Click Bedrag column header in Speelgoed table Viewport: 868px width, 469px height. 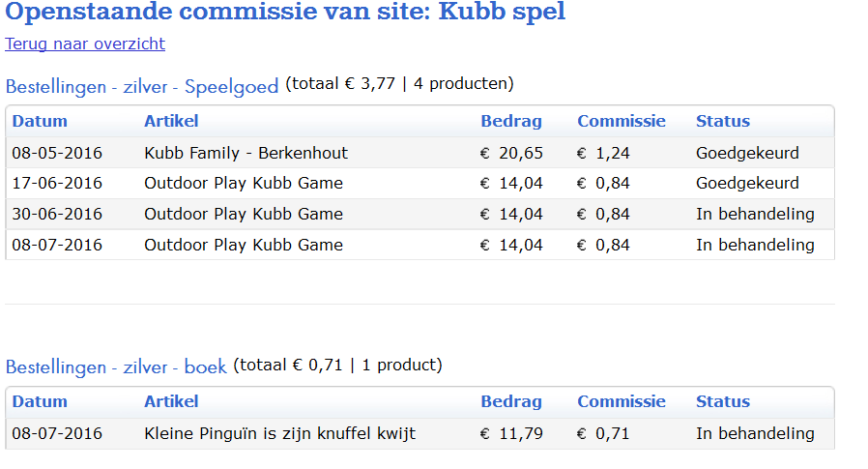click(x=511, y=121)
